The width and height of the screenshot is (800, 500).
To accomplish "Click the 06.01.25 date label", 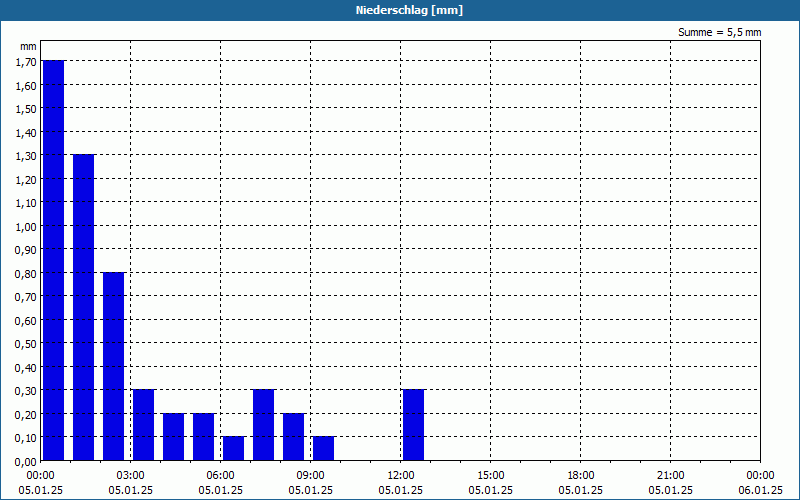I will pos(760,490).
